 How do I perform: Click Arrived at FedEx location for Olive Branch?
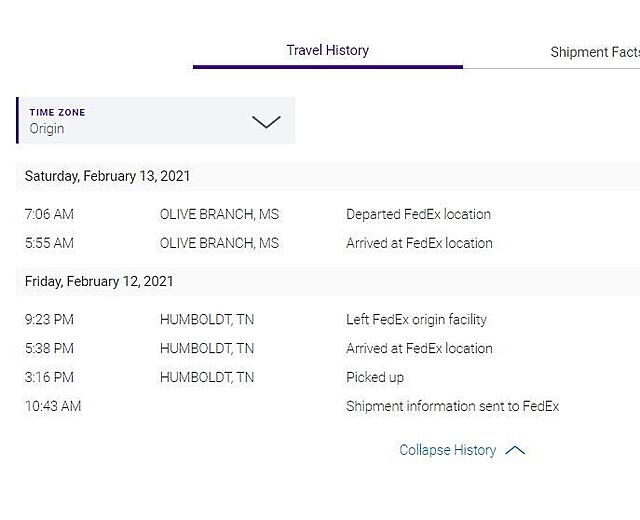coord(419,243)
